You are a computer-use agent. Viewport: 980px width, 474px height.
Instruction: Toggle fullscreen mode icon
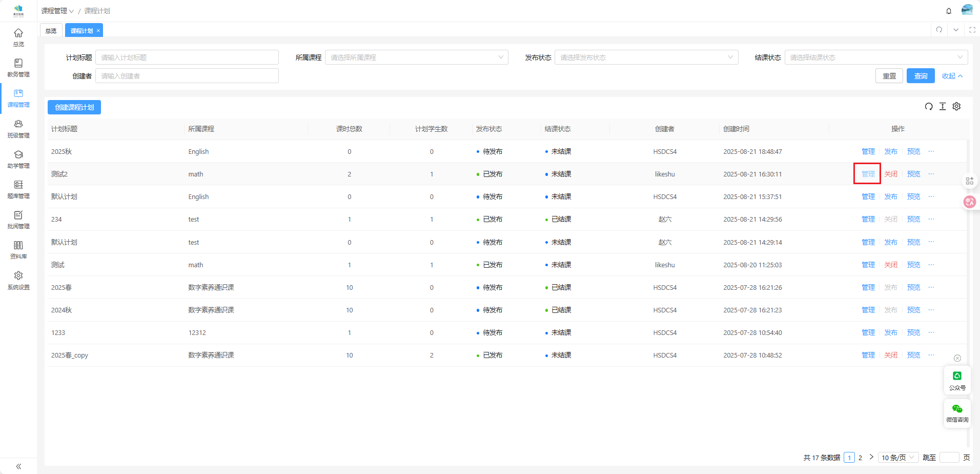click(972, 30)
